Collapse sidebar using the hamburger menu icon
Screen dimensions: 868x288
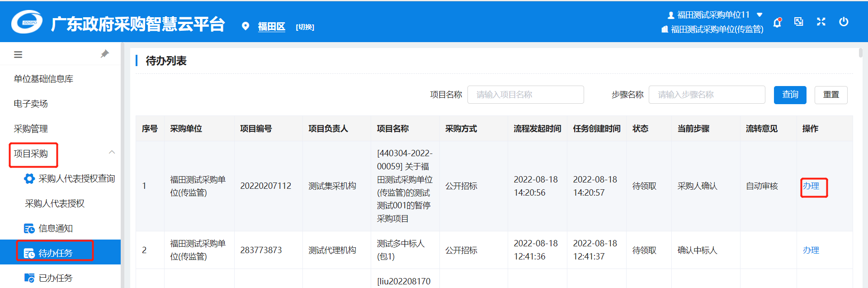coord(18,55)
